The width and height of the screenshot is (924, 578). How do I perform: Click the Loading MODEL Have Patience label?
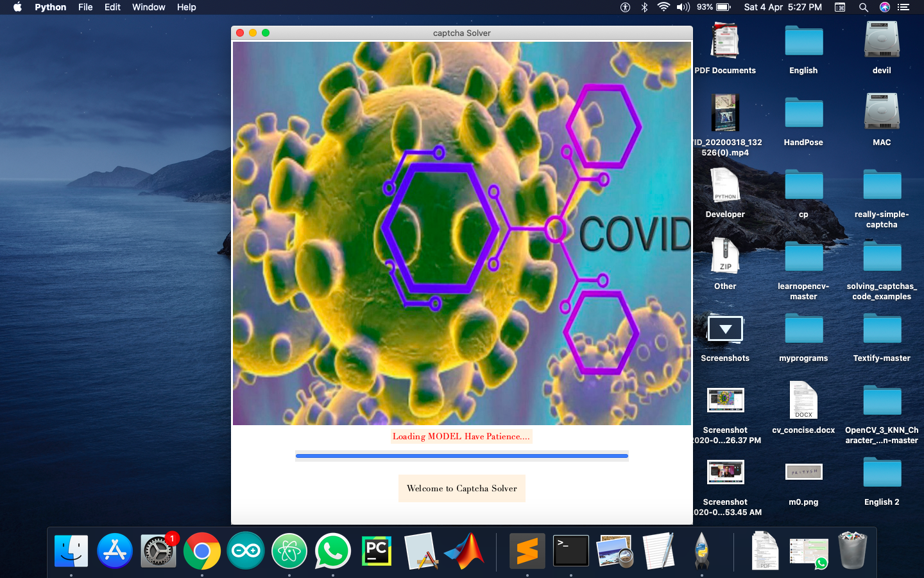coord(461,437)
